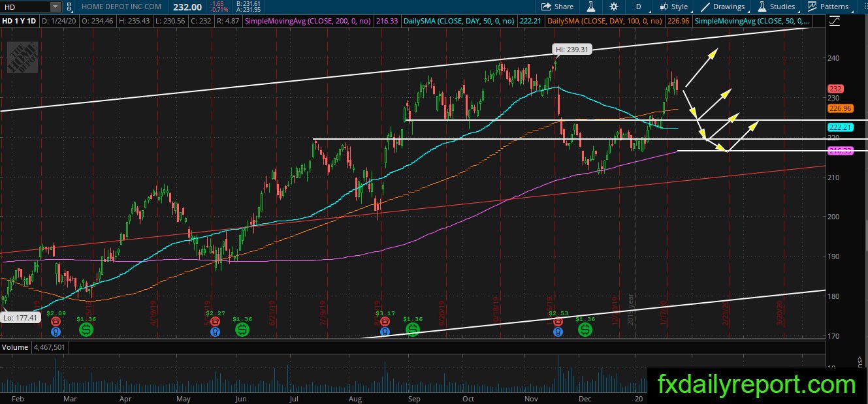Open the D time frame selector
The height and width of the screenshot is (404, 868).
(x=637, y=7)
